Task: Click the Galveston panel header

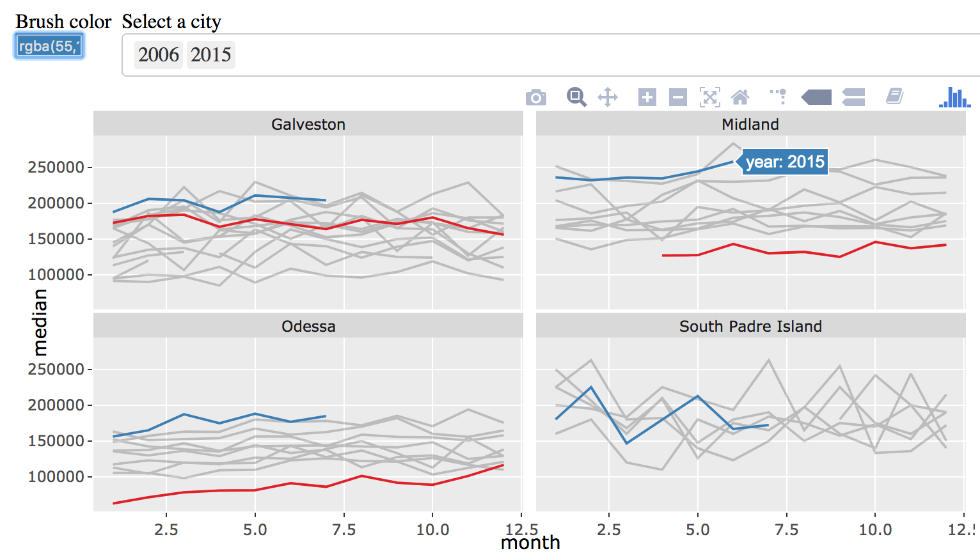Action: click(308, 124)
